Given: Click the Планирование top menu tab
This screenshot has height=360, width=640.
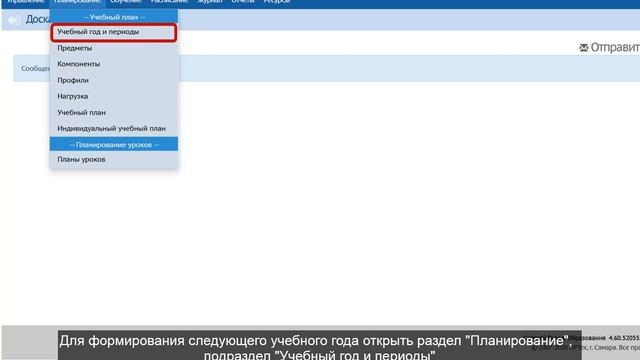Looking at the screenshot, I should point(77,2).
